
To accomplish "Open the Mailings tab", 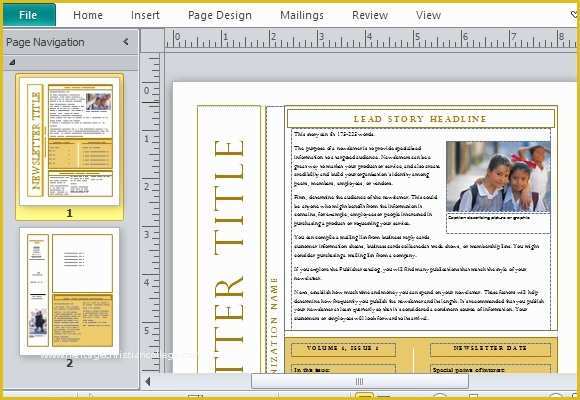I will pyautogui.click(x=302, y=15).
